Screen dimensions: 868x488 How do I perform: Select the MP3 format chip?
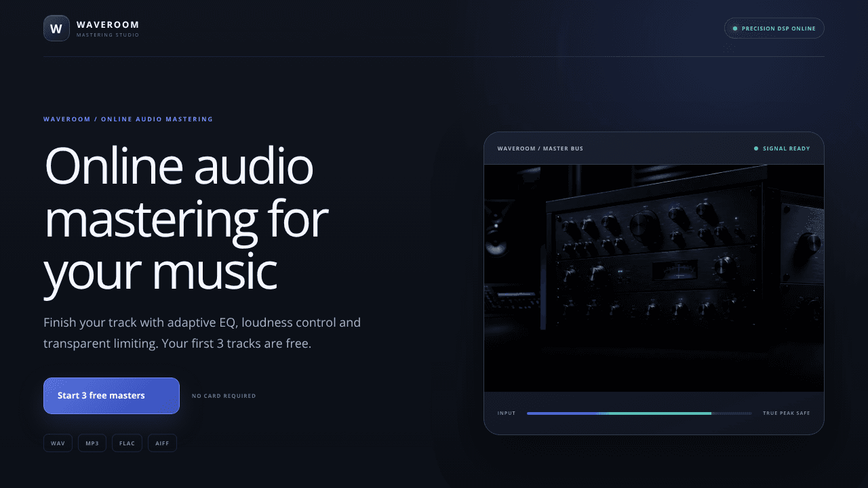click(92, 443)
